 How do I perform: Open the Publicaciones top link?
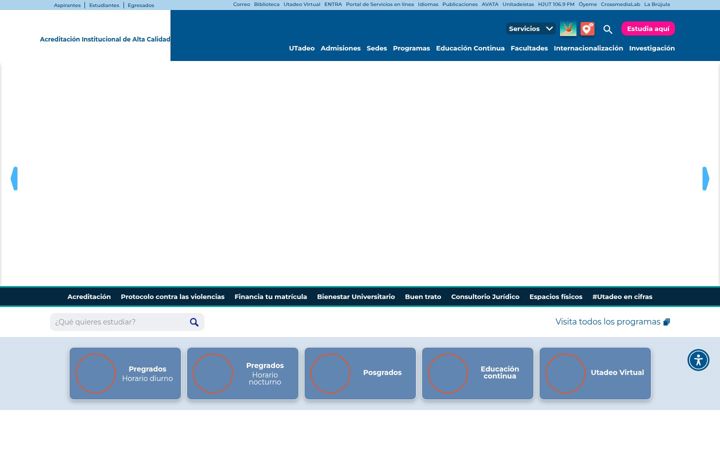click(x=460, y=4)
